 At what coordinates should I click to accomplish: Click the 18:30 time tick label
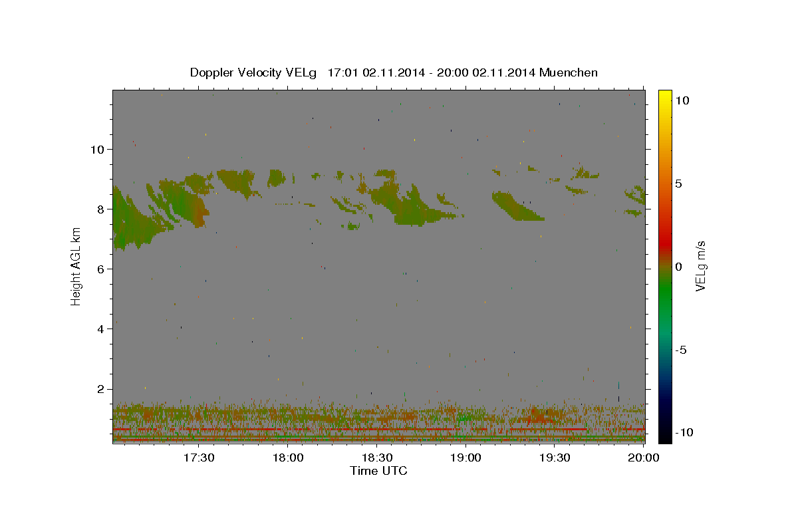(x=377, y=458)
